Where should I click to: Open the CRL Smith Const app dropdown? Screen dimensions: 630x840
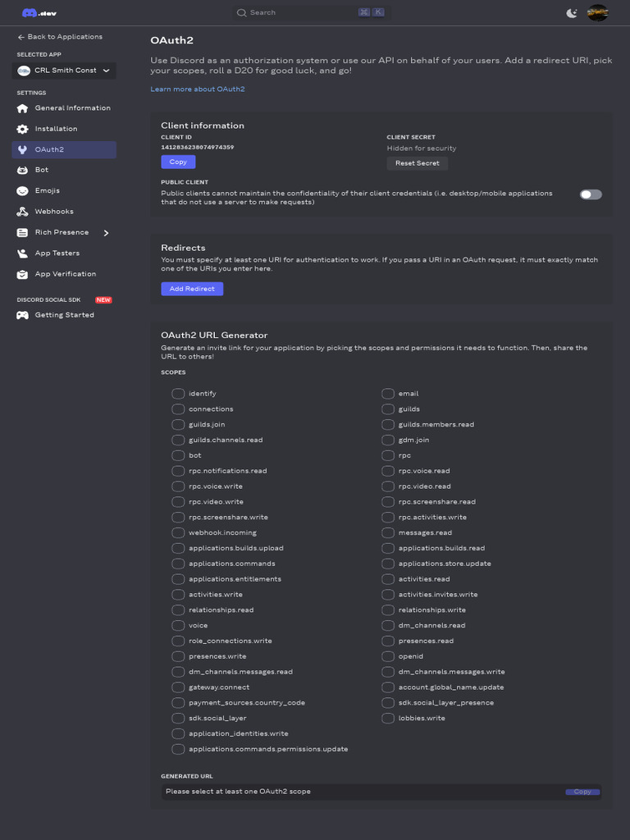[x=66, y=71]
